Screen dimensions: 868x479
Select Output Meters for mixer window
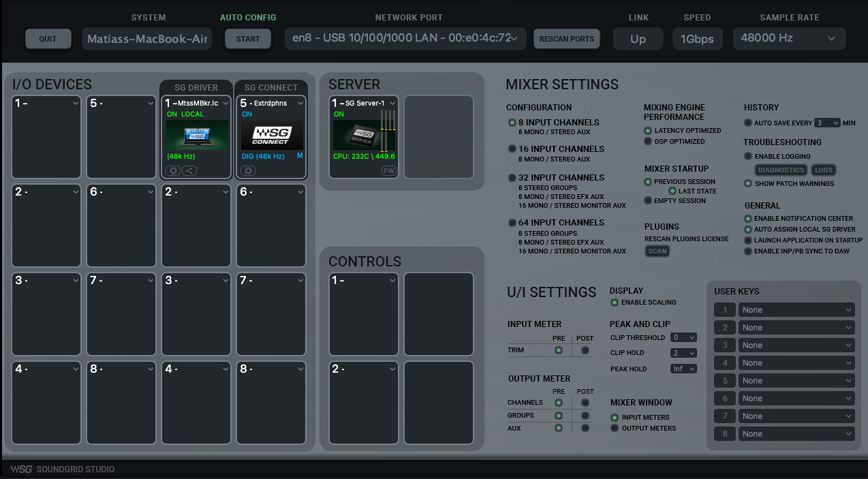(615, 428)
